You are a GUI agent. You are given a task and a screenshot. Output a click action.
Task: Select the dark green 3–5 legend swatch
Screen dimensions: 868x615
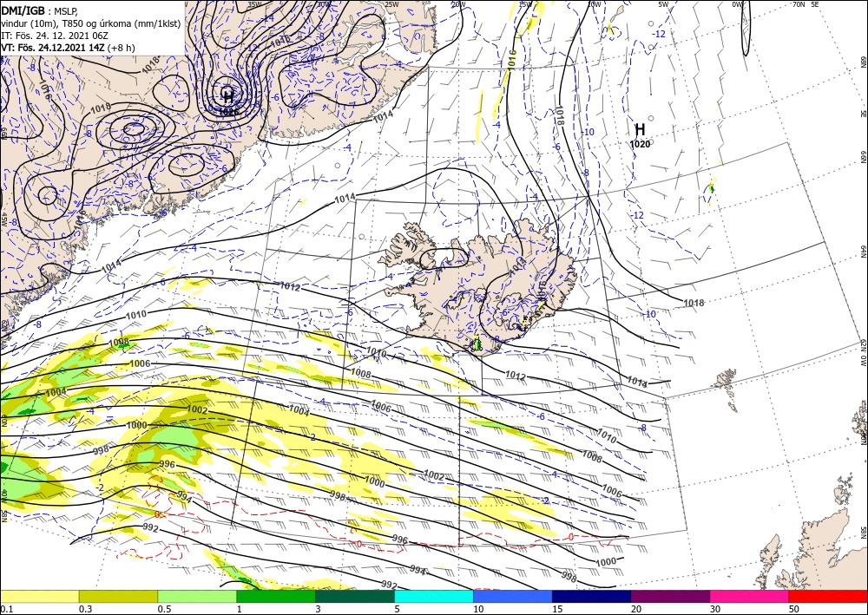355,596
